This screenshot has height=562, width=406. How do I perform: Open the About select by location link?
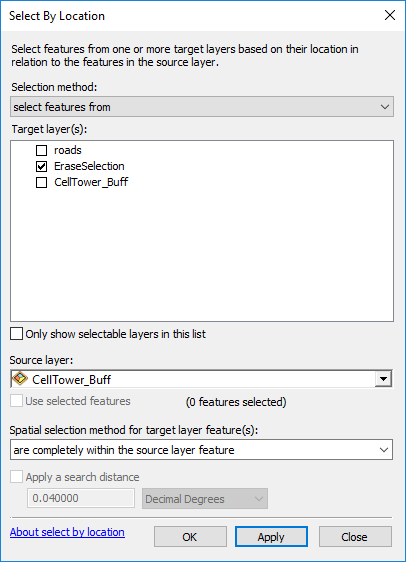pos(67,532)
